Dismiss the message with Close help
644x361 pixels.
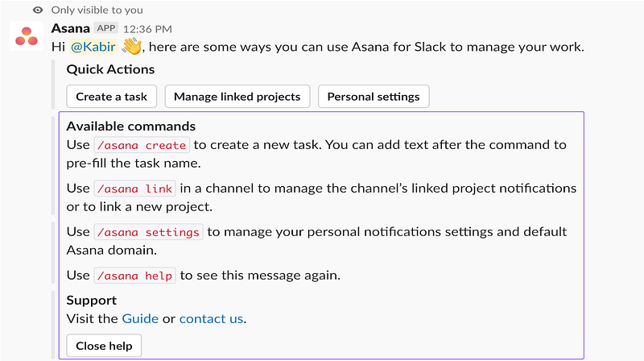[104, 346]
